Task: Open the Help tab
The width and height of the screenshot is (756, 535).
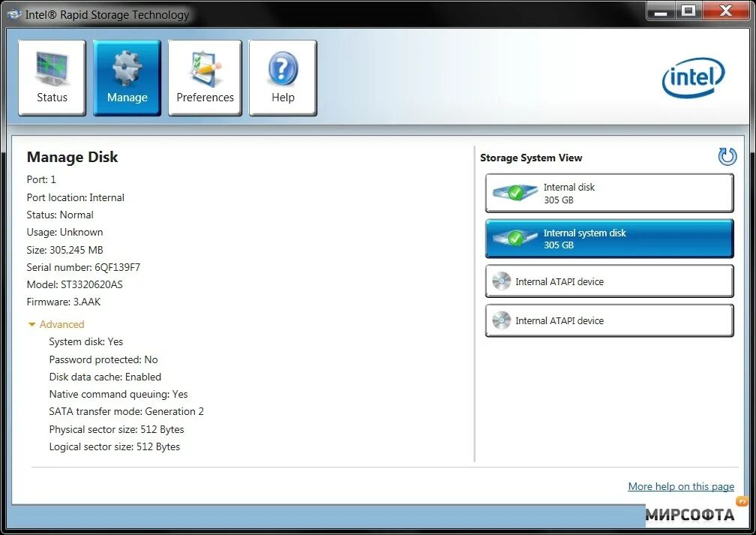Action: [283, 78]
